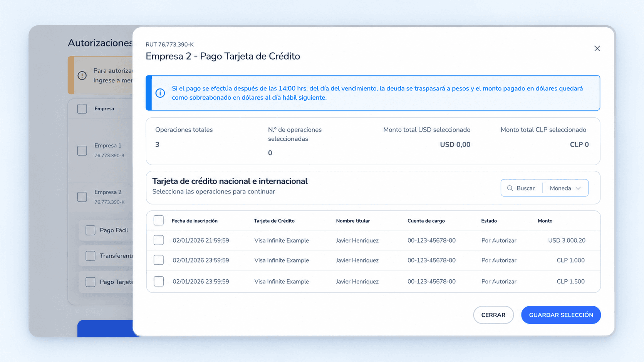Click the warning icon in the orange banner

82,75
